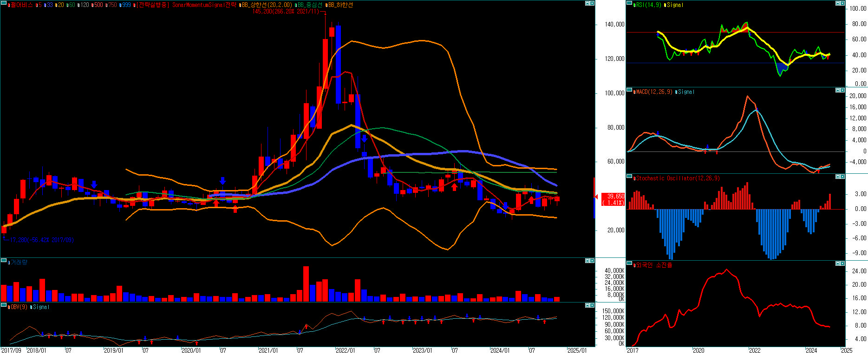Click the 17,200 low price annotation
The image size is (868, 355).
coord(42,240)
